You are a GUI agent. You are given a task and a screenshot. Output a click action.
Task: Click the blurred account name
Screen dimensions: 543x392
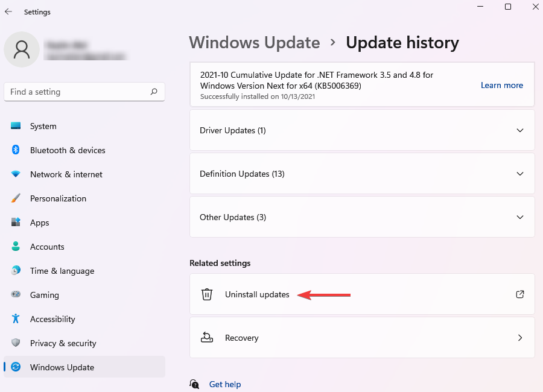66,45
